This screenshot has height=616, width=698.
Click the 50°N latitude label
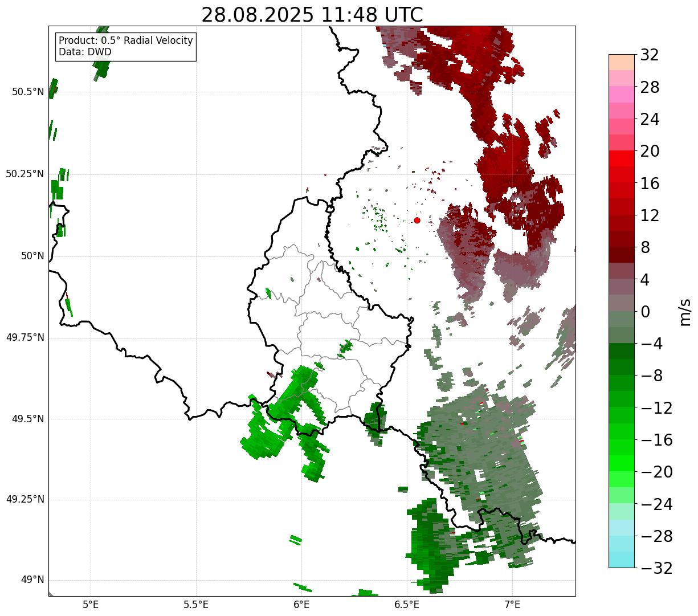tap(32, 256)
